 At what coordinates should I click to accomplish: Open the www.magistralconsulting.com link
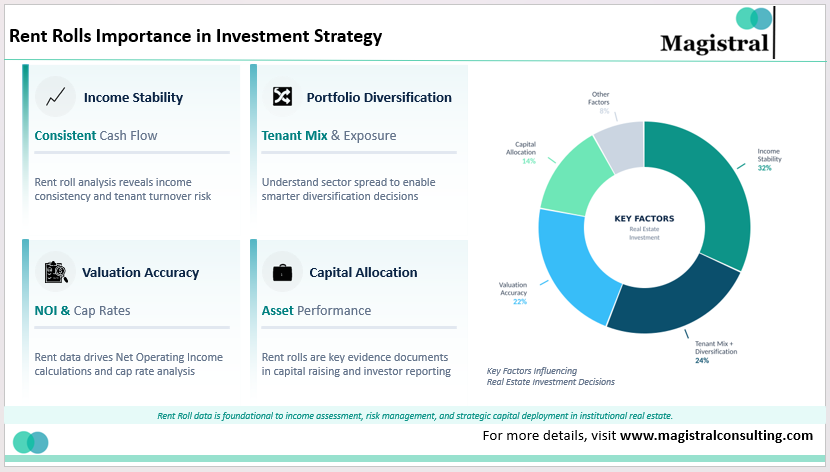tap(716, 435)
